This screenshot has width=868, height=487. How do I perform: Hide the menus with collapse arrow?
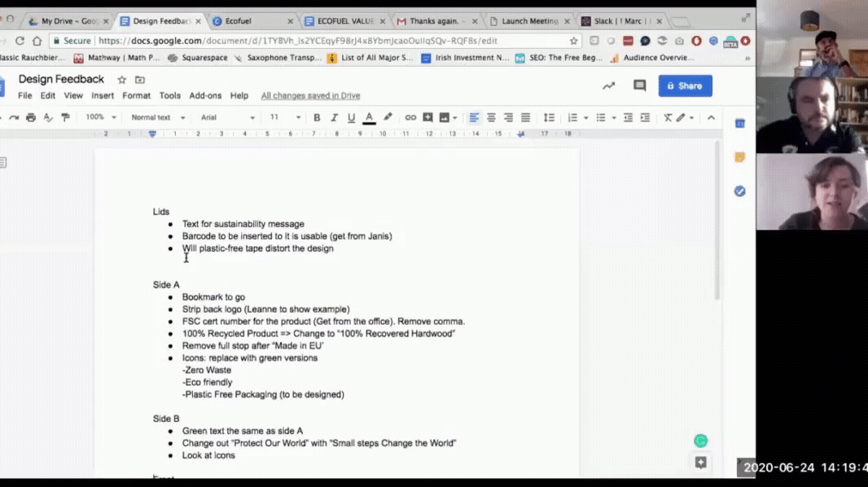[x=712, y=117]
